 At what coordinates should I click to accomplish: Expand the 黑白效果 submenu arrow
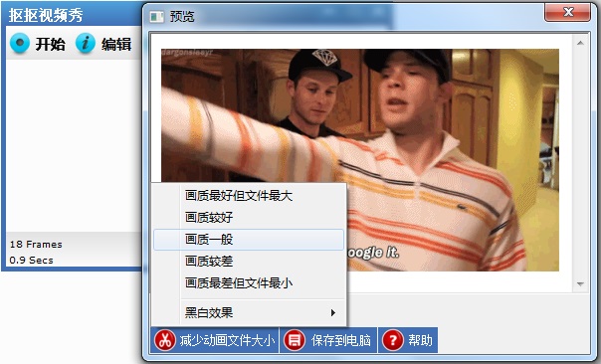point(333,312)
